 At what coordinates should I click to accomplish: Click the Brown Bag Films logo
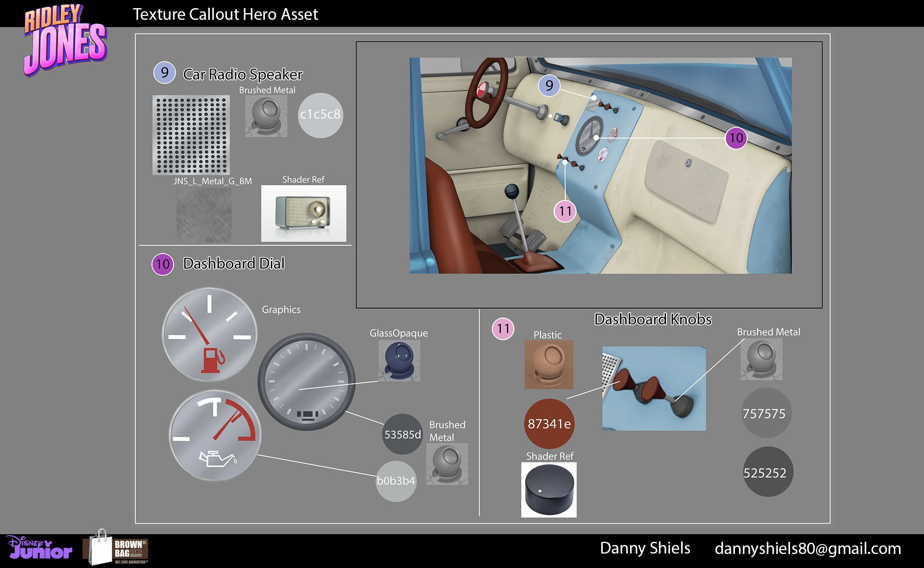coord(116,548)
